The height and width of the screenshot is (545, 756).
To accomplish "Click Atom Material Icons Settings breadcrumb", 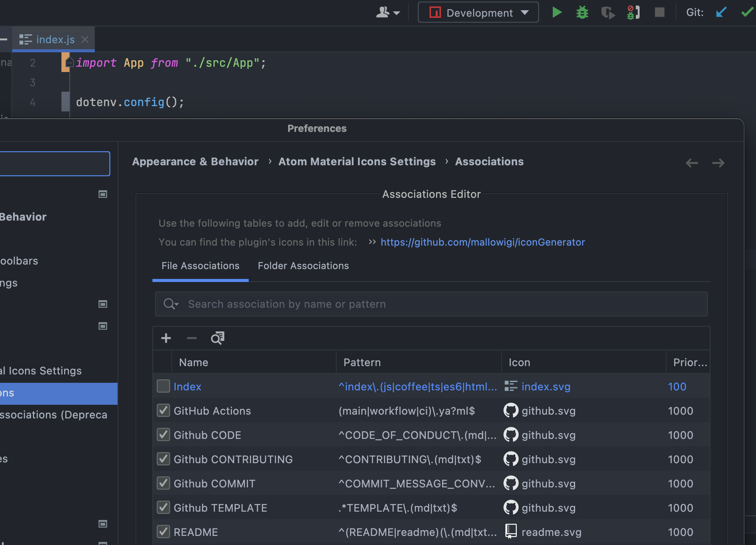I will (x=357, y=161).
